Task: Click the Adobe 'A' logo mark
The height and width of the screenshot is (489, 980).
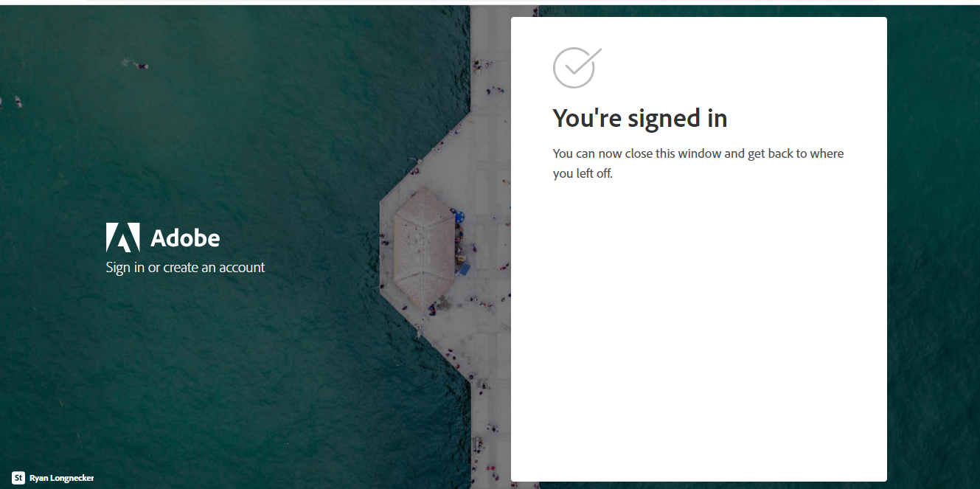Action: (x=122, y=237)
